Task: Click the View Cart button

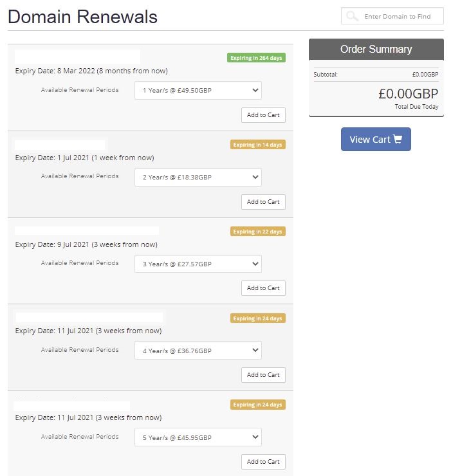Action: coord(376,139)
